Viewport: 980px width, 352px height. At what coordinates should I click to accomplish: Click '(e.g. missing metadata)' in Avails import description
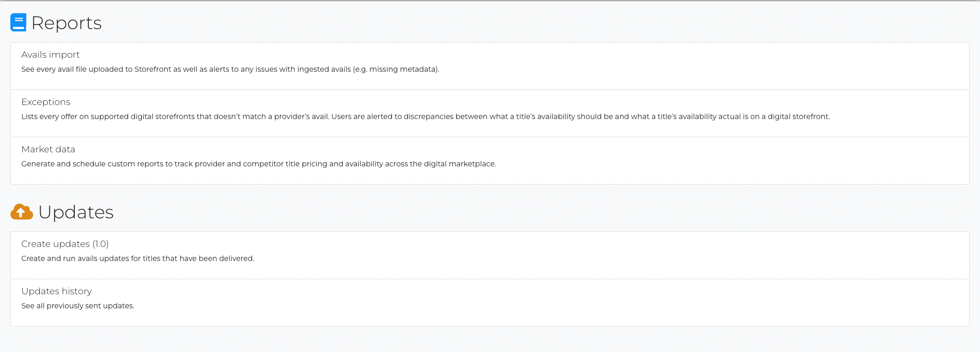[x=396, y=69]
